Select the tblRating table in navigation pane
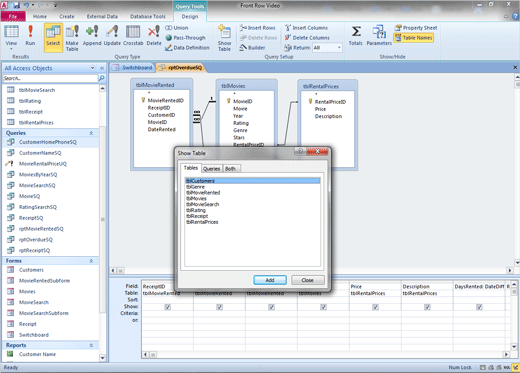Image resolution: width=520 pixels, height=373 pixels. point(30,101)
